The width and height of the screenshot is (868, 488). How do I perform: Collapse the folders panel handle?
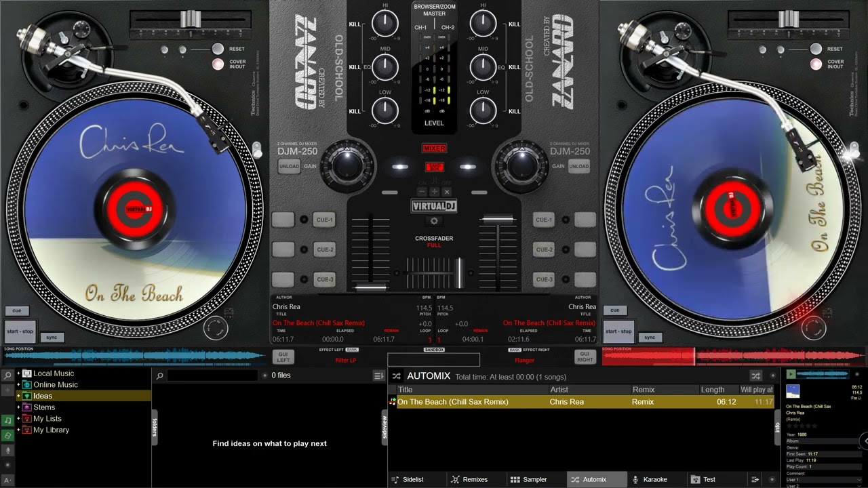tap(155, 427)
